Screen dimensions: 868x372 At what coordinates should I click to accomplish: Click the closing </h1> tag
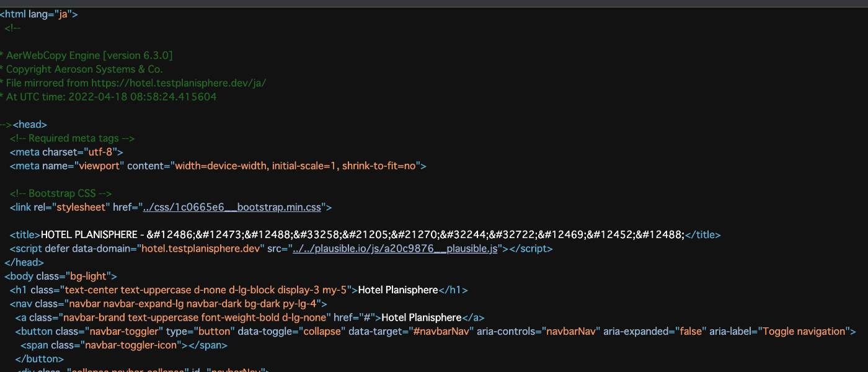click(453, 290)
